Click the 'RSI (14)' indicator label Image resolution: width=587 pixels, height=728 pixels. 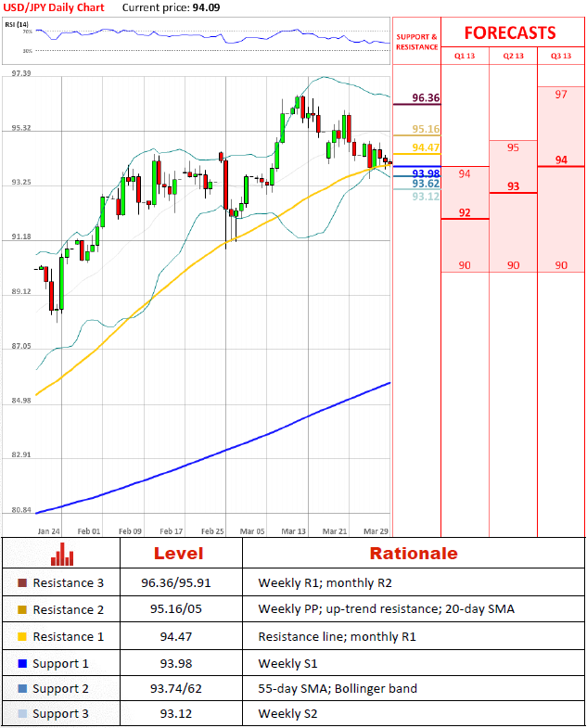pos(17,24)
